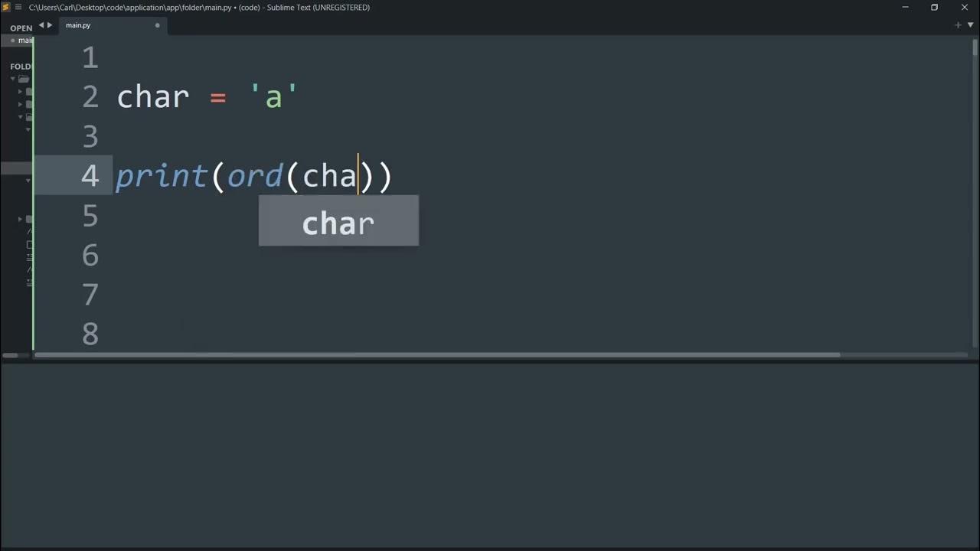Go to previous tab with left arrow
The image size is (980, 551).
point(42,25)
